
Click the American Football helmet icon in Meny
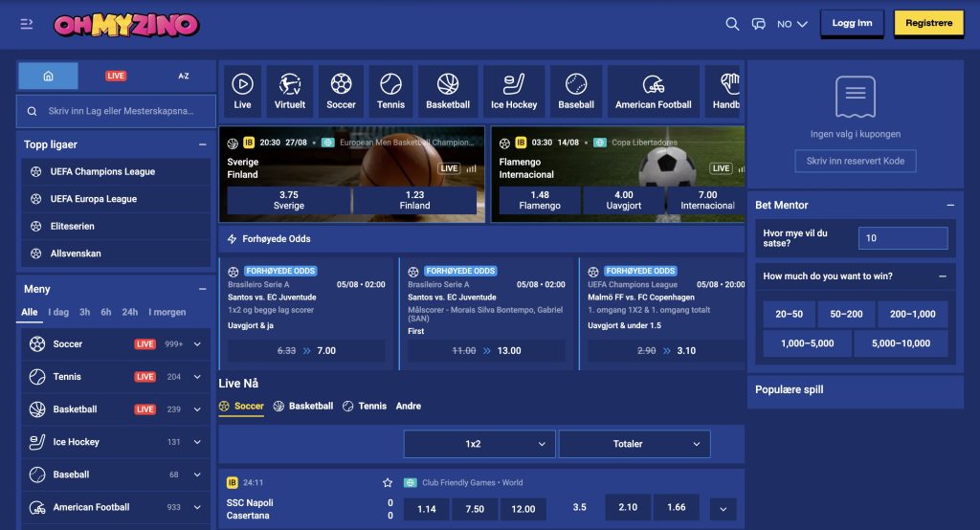pyautogui.click(x=37, y=507)
